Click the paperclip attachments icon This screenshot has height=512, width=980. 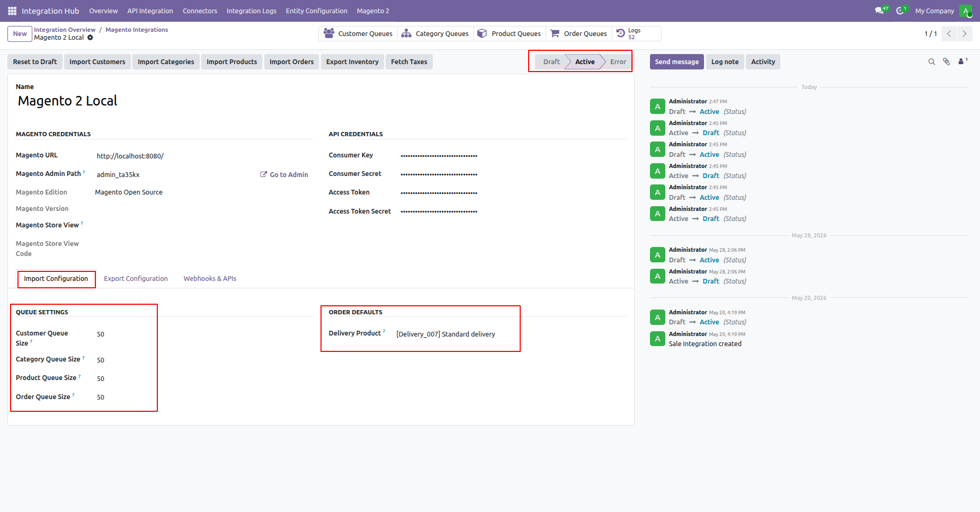pyautogui.click(x=946, y=62)
